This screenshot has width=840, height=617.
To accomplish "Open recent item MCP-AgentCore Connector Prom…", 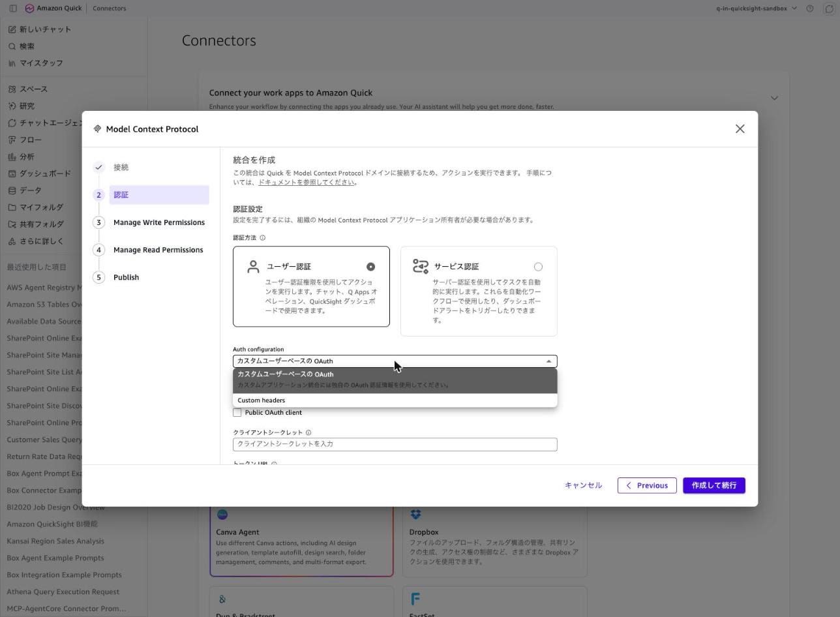I will [x=67, y=609].
